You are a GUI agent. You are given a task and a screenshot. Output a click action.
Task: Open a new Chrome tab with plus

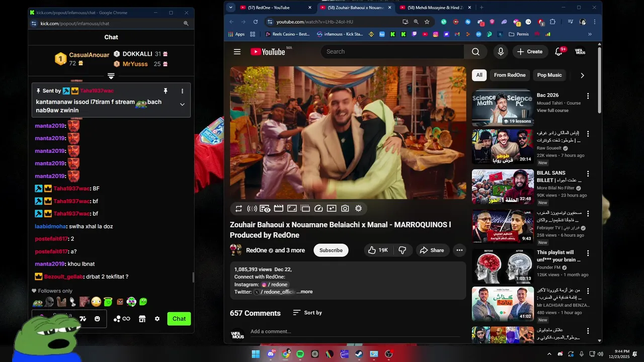pos(481,8)
